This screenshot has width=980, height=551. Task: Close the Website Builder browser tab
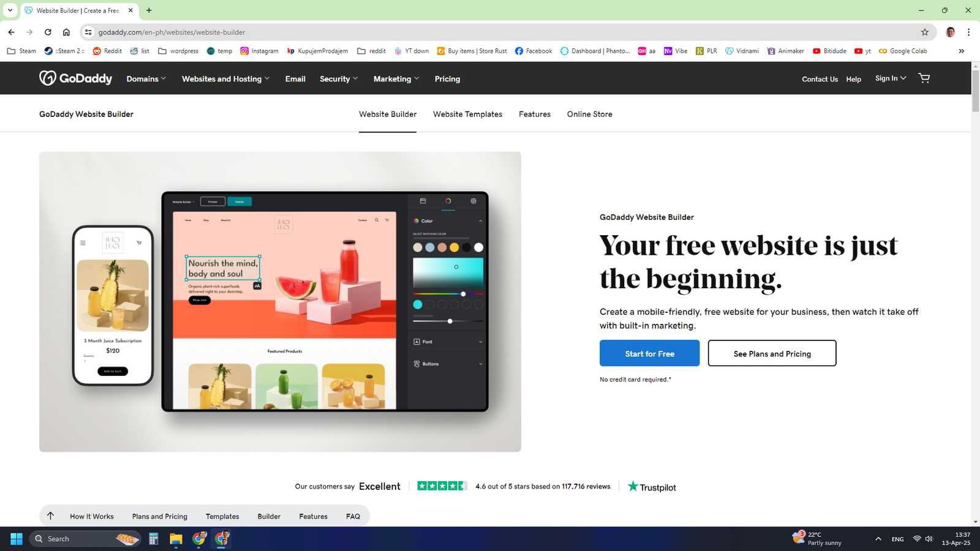[x=130, y=10]
